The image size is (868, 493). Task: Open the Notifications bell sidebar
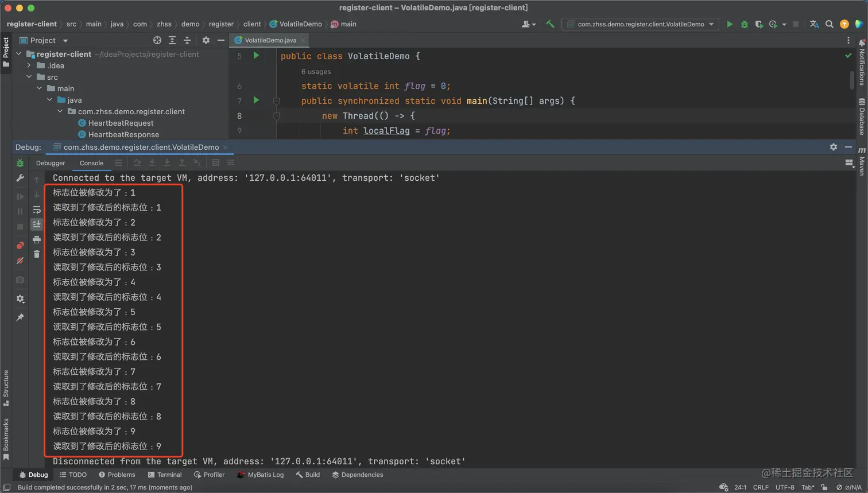(862, 62)
